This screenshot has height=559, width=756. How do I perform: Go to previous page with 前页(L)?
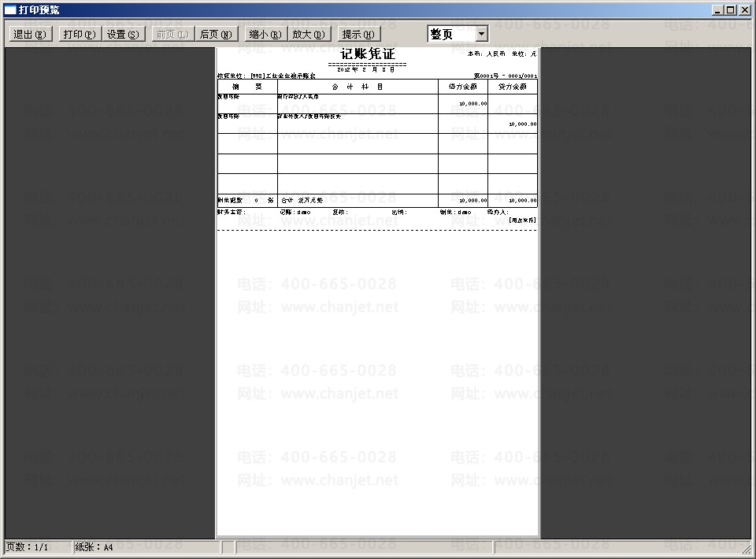pyautogui.click(x=172, y=34)
